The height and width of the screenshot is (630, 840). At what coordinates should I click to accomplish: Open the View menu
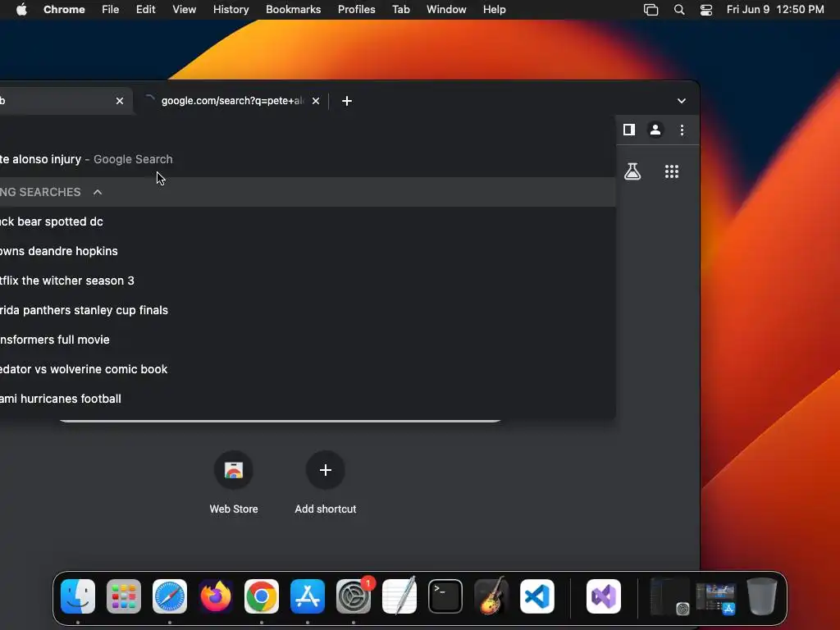pyautogui.click(x=184, y=10)
